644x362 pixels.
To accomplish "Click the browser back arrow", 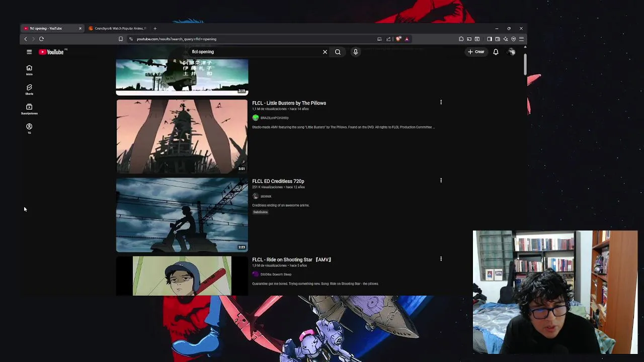I will (x=26, y=39).
